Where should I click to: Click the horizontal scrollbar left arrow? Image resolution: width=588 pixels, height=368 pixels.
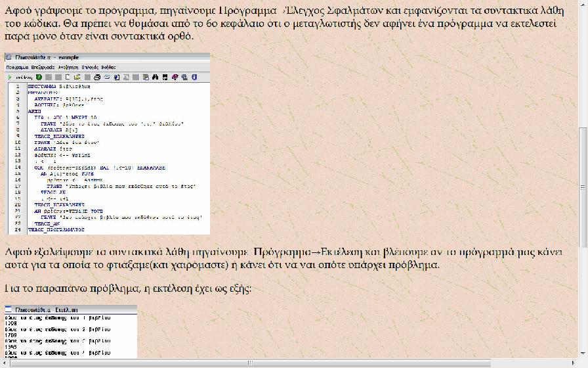(x=3, y=363)
